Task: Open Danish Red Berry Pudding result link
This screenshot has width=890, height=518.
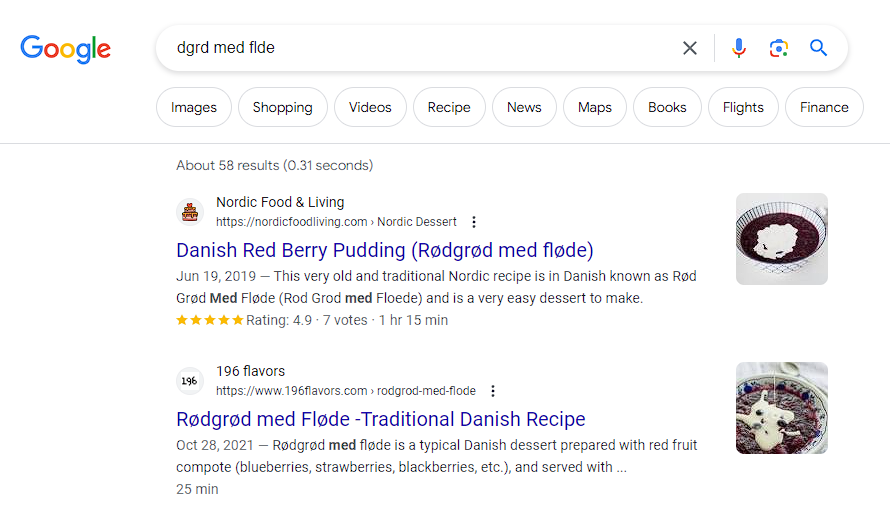Action: click(x=385, y=250)
